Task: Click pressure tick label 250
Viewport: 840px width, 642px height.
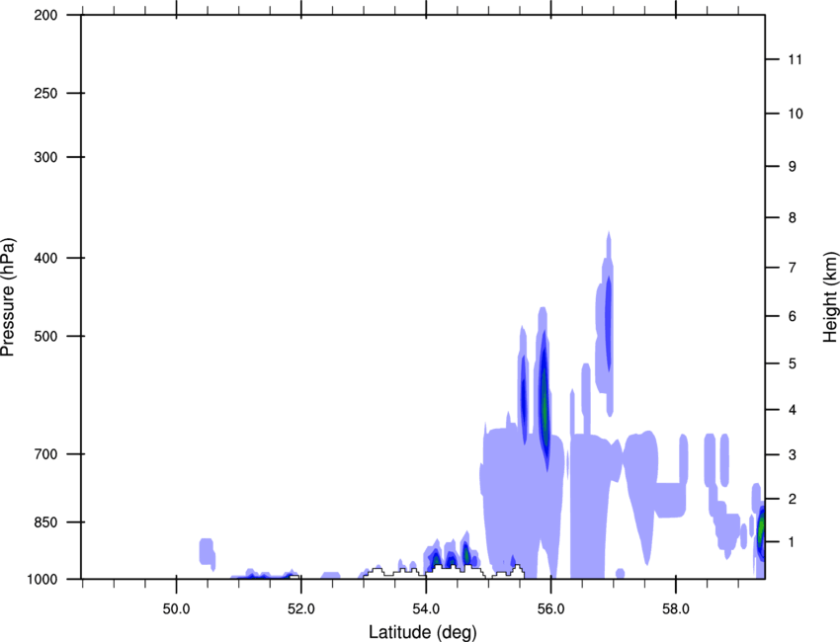Action: [45, 93]
